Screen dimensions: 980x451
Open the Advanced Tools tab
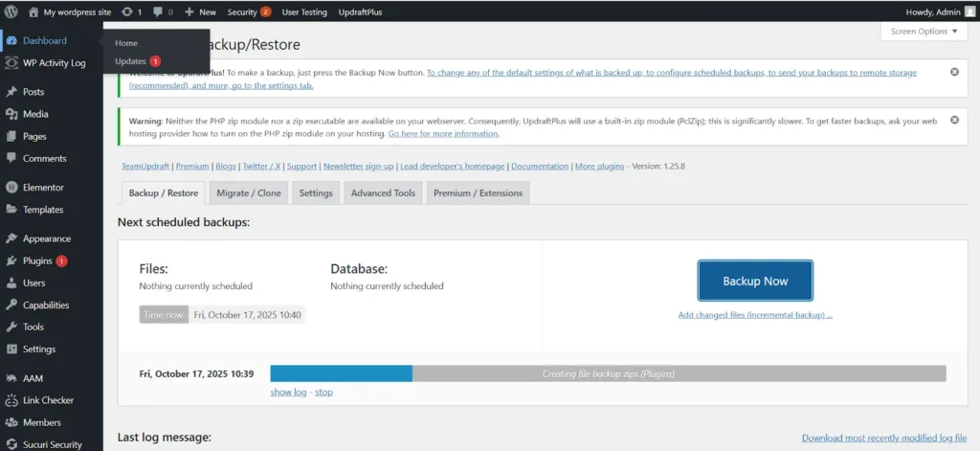point(383,192)
